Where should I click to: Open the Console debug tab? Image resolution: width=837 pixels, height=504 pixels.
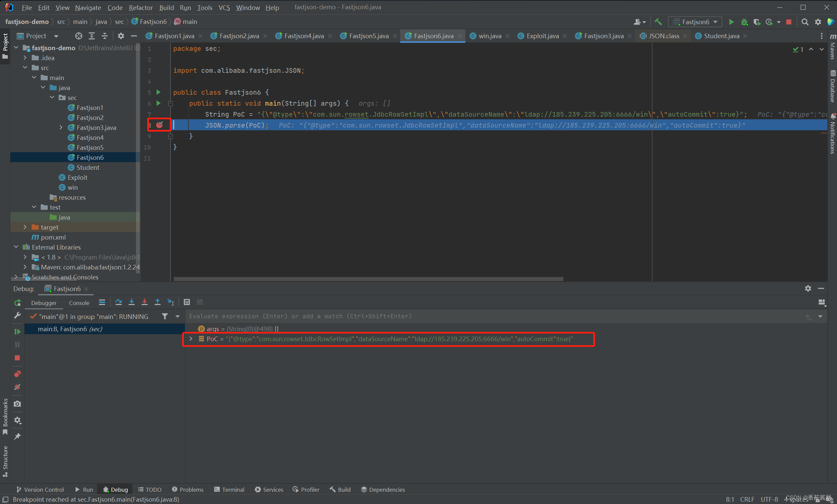[x=79, y=303]
